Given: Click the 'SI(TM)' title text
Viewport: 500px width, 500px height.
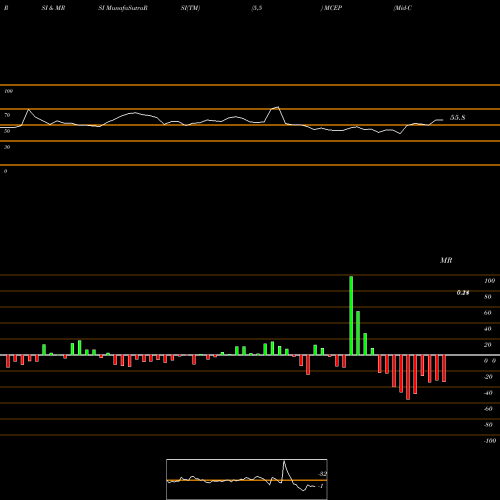Looking at the screenshot, I should tap(190, 8).
